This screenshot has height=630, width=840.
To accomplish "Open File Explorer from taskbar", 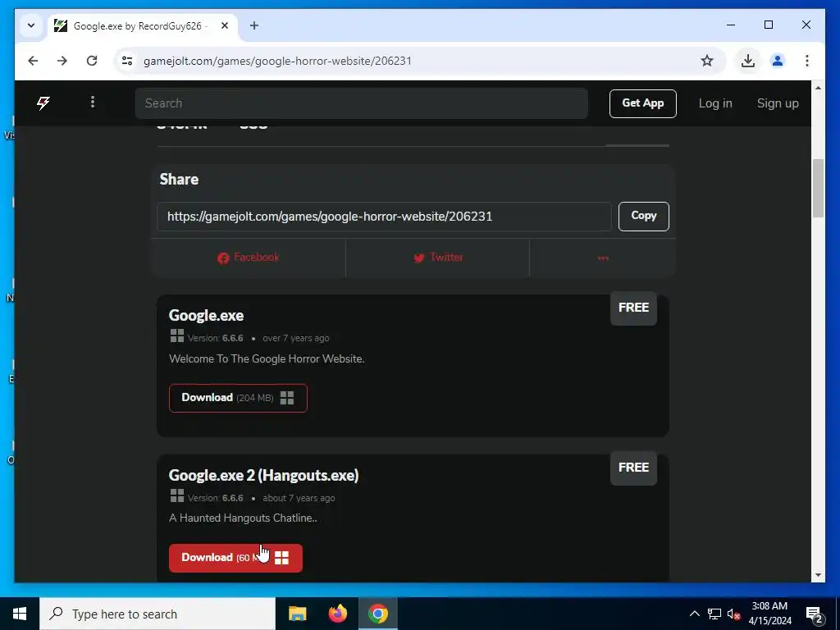I will [297, 614].
